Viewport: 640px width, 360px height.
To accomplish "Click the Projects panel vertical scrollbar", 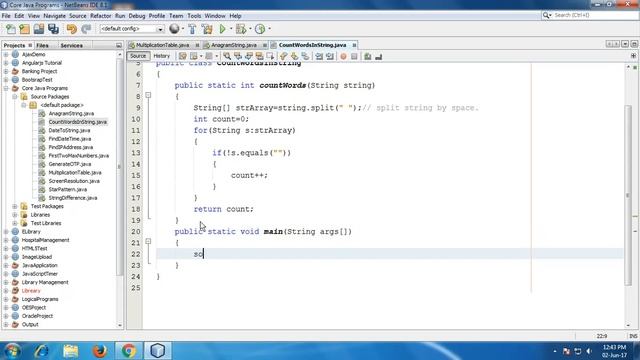I will pos(120,167).
